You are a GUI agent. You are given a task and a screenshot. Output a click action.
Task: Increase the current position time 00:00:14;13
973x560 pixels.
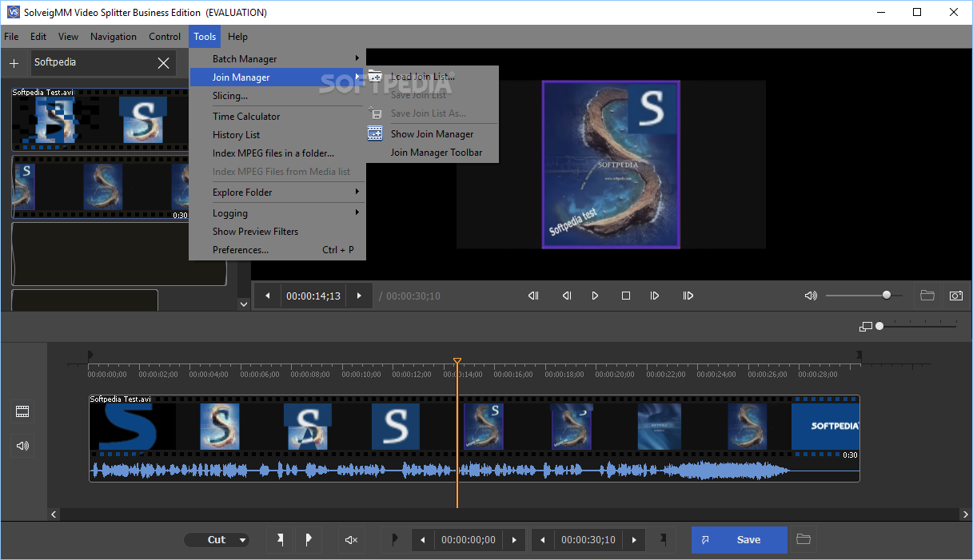pyautogui.click(x=359, y=296)
